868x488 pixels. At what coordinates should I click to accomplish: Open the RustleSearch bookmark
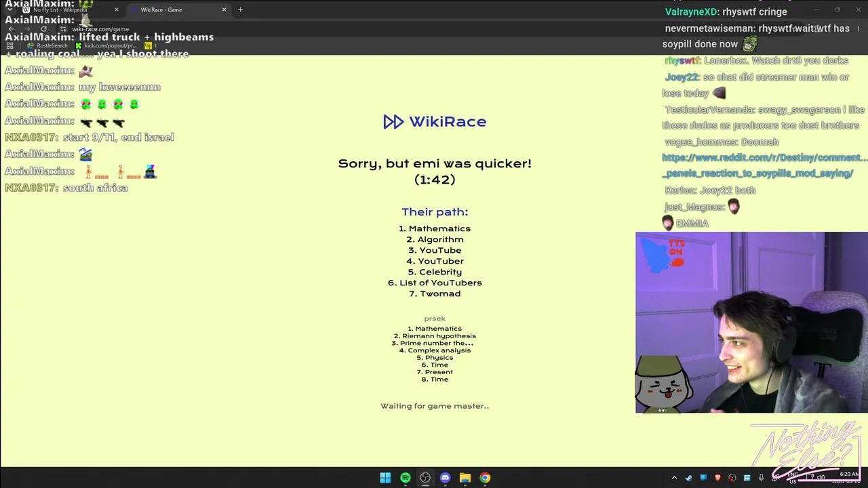47,45
